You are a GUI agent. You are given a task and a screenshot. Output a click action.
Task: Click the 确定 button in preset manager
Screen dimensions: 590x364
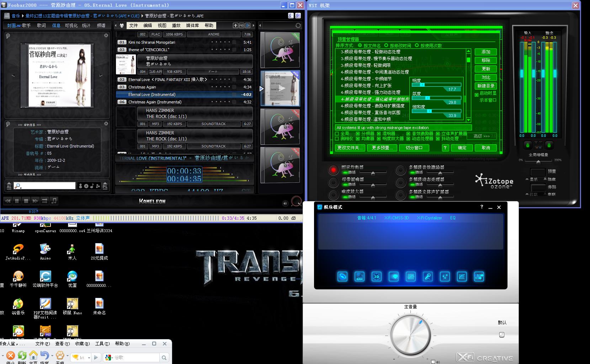(x=462, y=148)
